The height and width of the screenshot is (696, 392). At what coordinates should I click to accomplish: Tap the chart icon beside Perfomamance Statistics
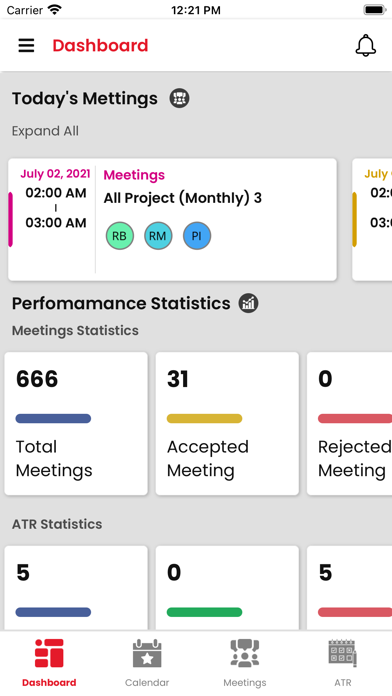tap(249, 303)
